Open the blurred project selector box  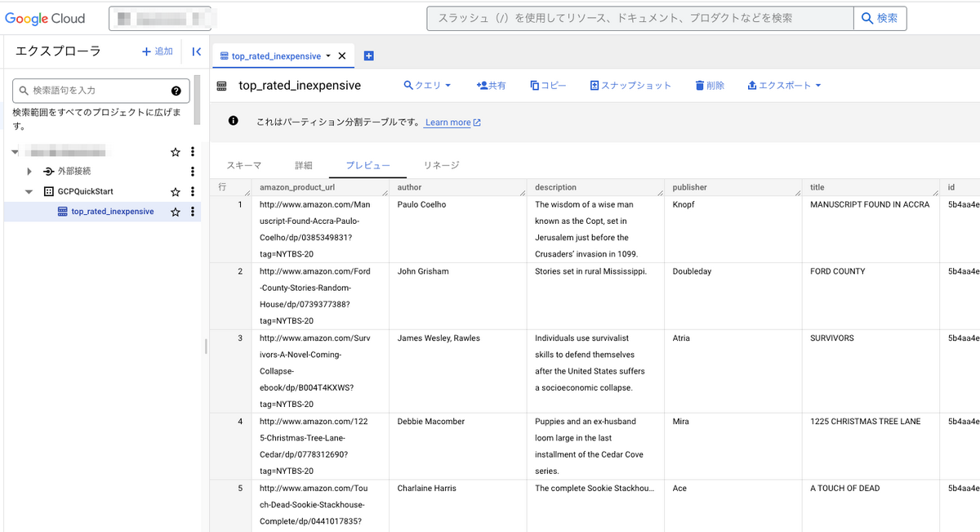click(160, 18)
